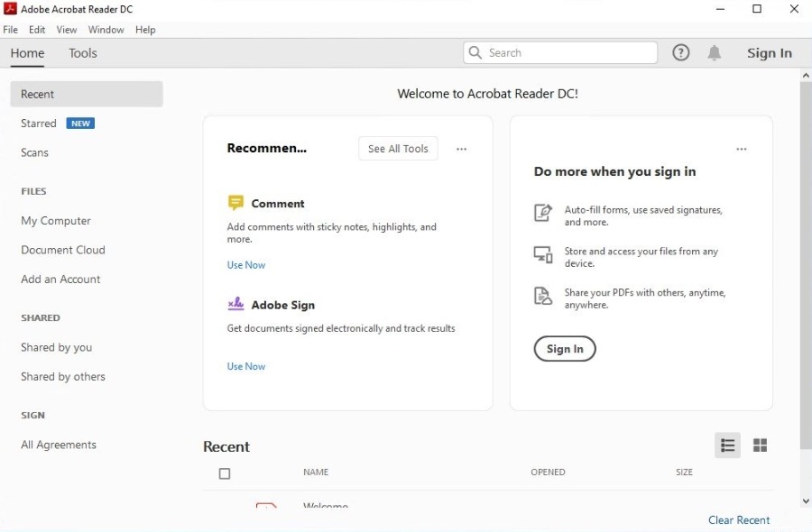Viewport: 812px width, 532px height.
Task: Select Starred in the left sidebar
Action: click(39, 124)
